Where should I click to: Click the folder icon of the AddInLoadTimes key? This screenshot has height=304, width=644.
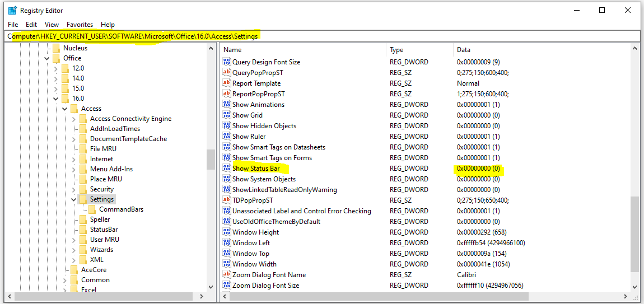[x=83, y=129]
